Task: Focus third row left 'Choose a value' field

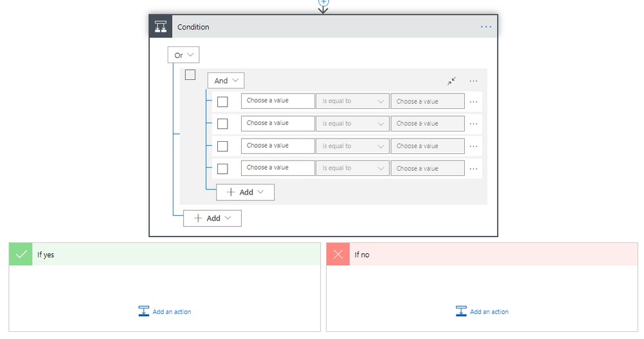Action: click(x=278, y=146)
